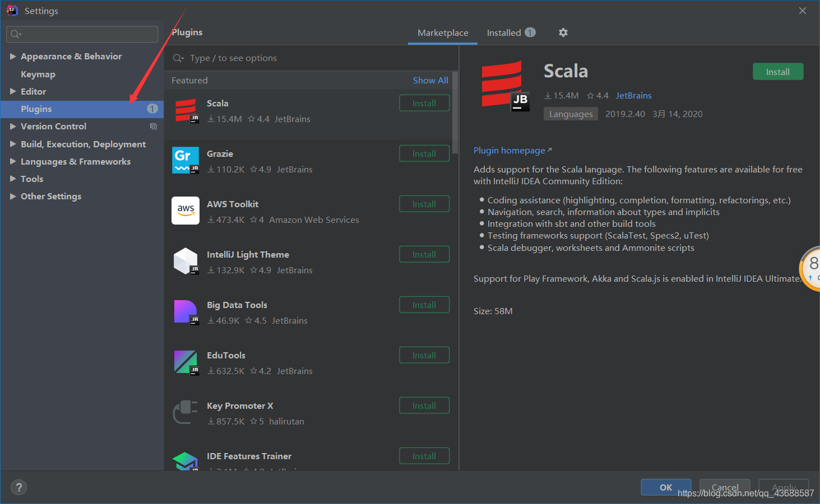Screen dimensions: 820x504
Task: Click the plugin search magnifier icon
Action: click(178, 58)
